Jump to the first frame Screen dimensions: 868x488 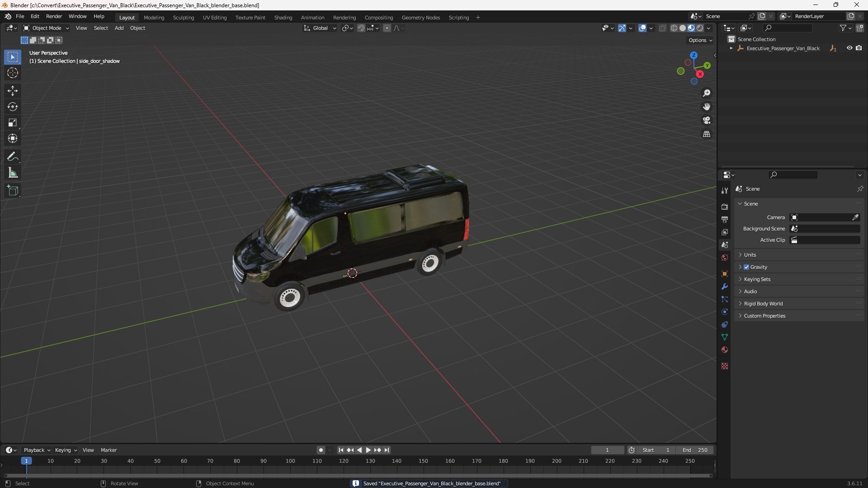coord(341,450)
